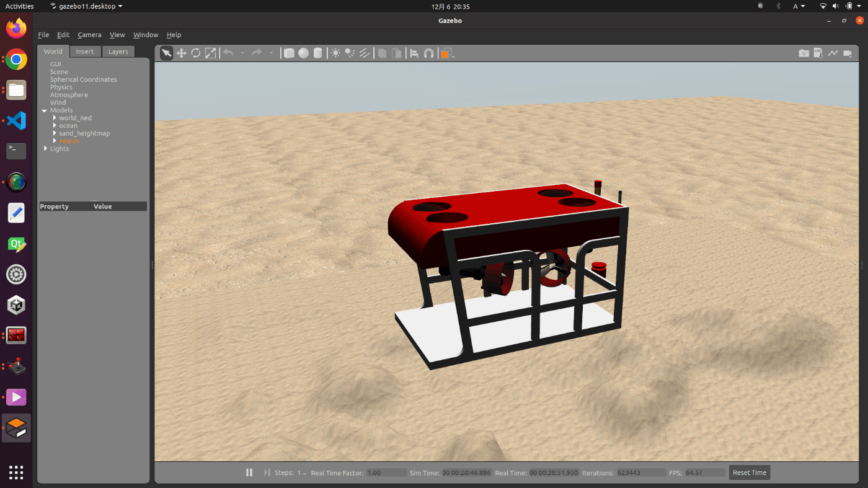The width and height of the screenshot is (868, 488).
Task: Select the Translate mode tool
Action: (181, 53)
